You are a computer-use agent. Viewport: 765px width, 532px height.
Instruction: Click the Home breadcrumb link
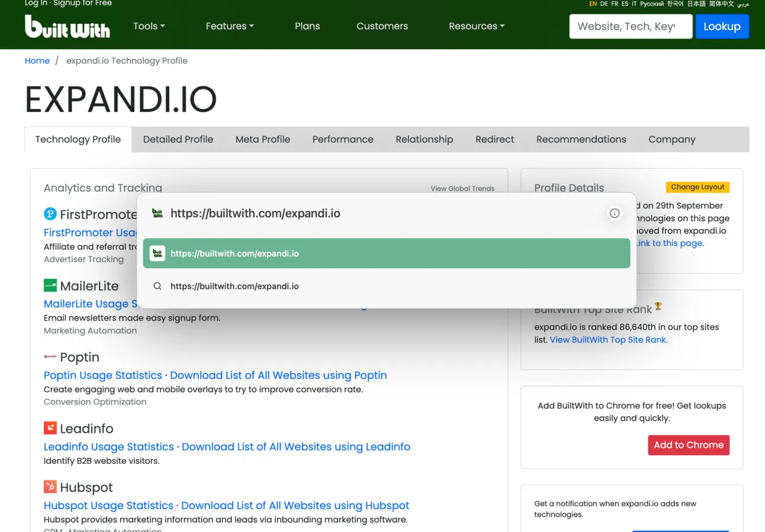tap(37, 60)
